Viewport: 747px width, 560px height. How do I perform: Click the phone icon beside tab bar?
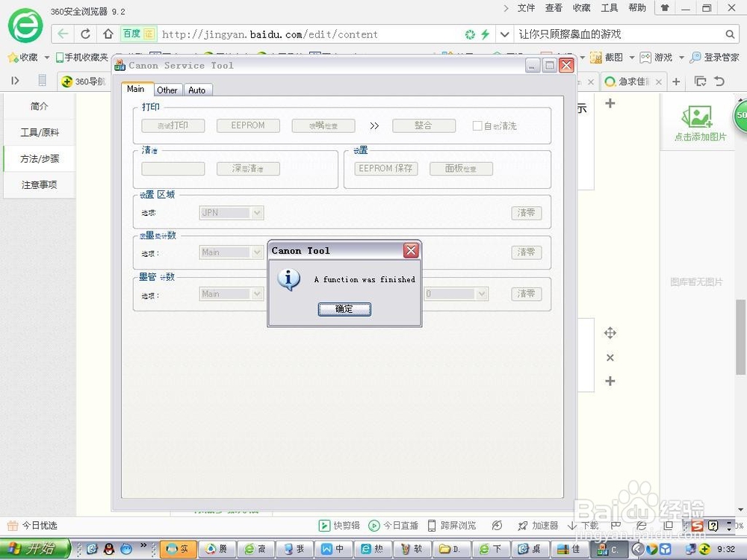[x=42, y=81]
